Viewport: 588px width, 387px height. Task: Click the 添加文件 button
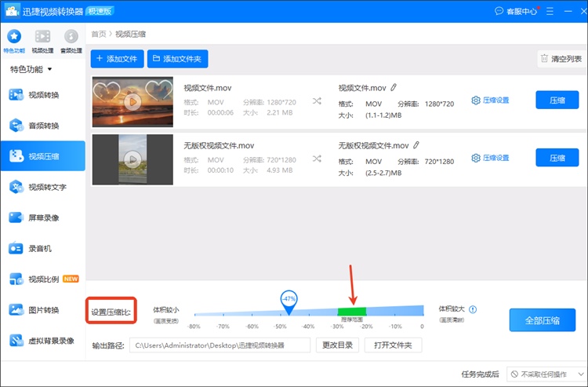point(117,59)
